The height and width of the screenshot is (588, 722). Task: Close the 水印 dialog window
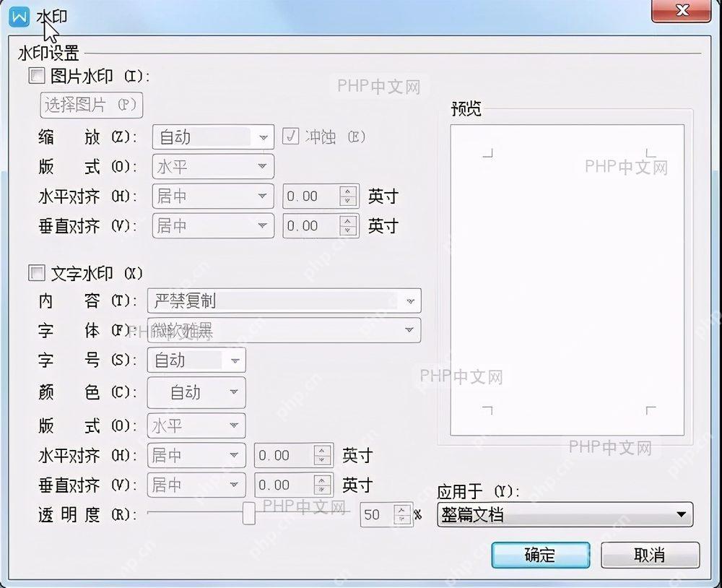click(681, 10)
